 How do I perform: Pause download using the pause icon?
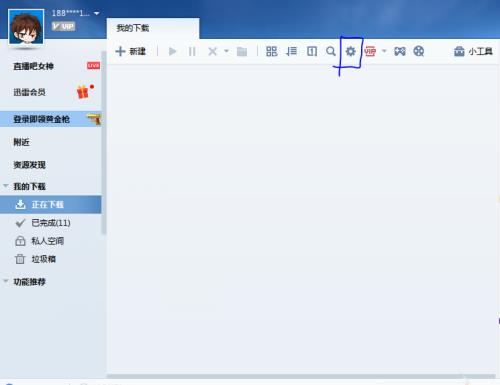(192, 51)
